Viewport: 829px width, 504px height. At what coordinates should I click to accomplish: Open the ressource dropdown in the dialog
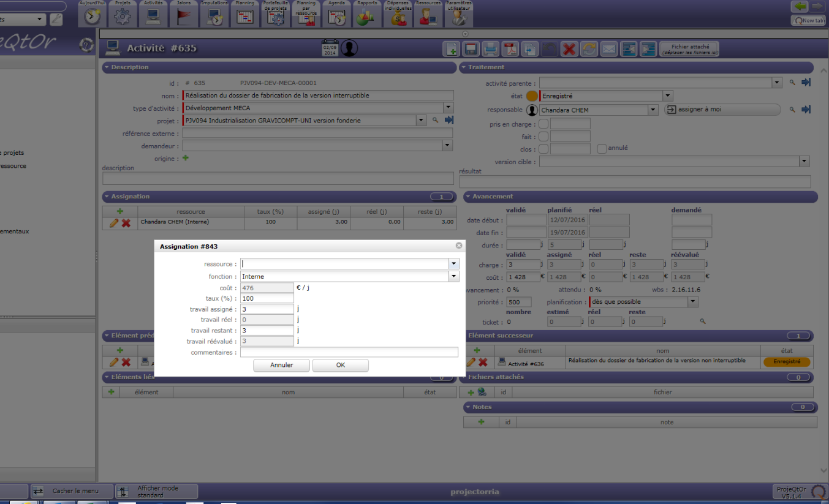[453, 263]
